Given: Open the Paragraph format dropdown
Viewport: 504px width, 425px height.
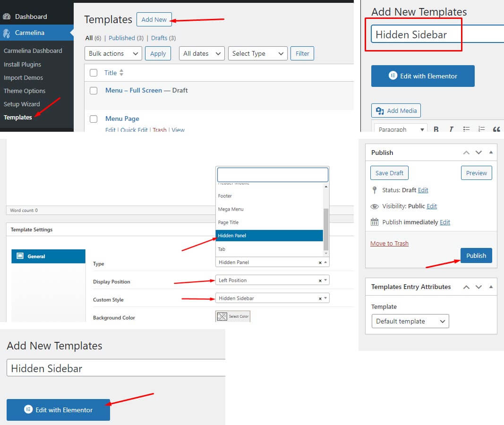Looking at the screenshot, I should click(x=401, y=129).
